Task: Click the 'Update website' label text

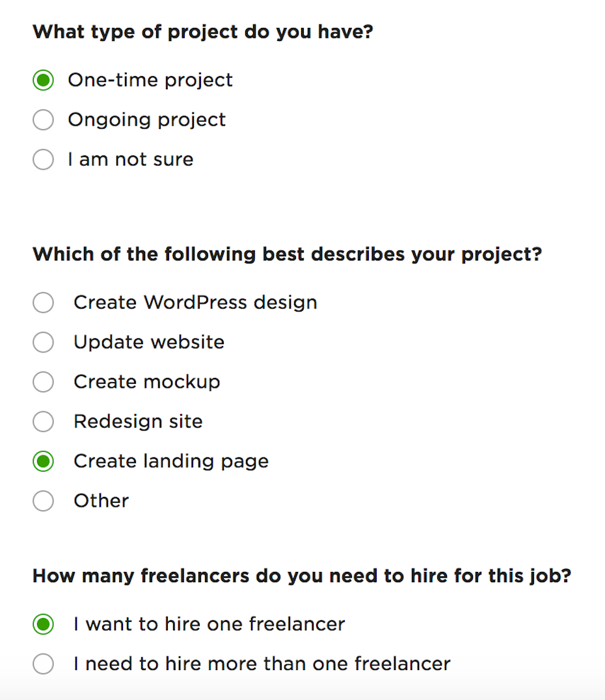Action: (x=149, y=342)
